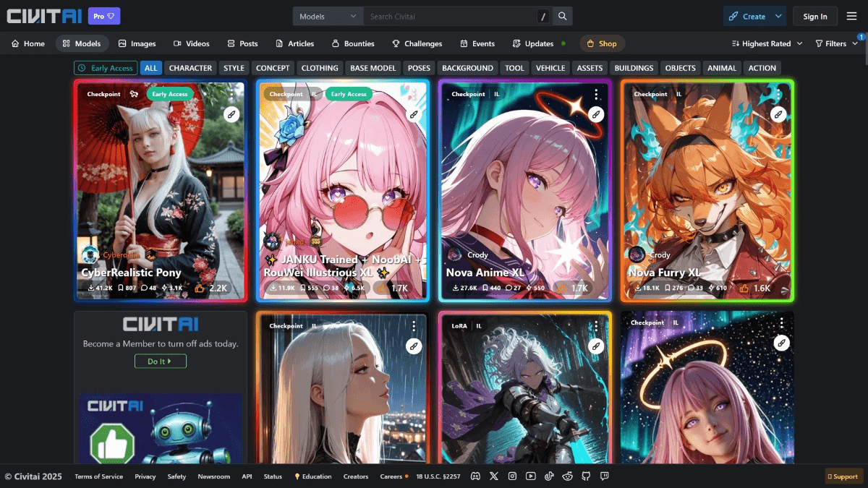The height and width of the screenshot is (488, 868).
Task: Expand the Models search scope dropdown
Action: pyautogui.click(x=328, y=17)
